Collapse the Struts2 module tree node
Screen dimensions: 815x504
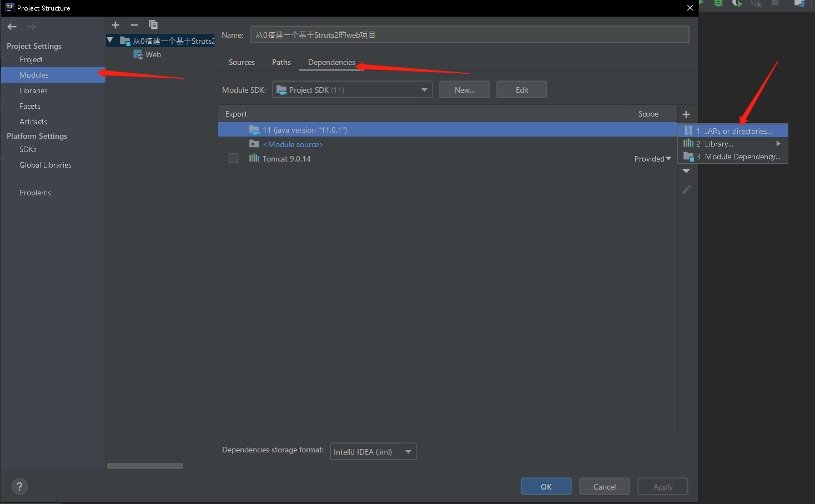[110, 41]
